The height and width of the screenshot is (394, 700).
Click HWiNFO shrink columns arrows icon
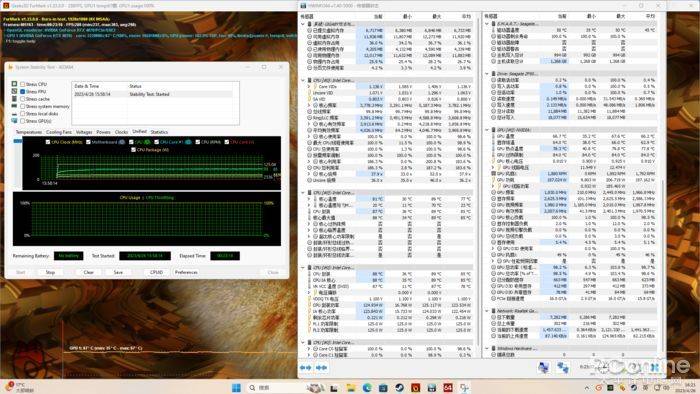pyautogui.click(x=321, y=368)
